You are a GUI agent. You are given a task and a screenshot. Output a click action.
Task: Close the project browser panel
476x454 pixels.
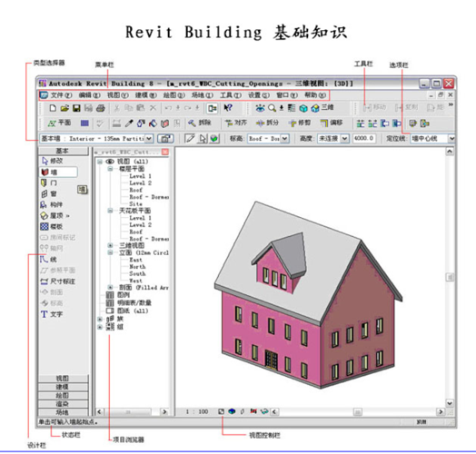[x=165, y=152]
